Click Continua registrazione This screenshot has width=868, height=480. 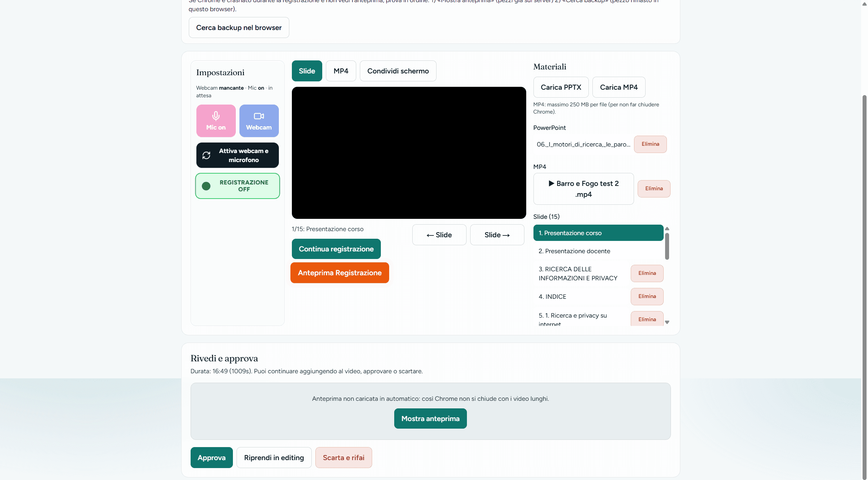tap(336, 249)
